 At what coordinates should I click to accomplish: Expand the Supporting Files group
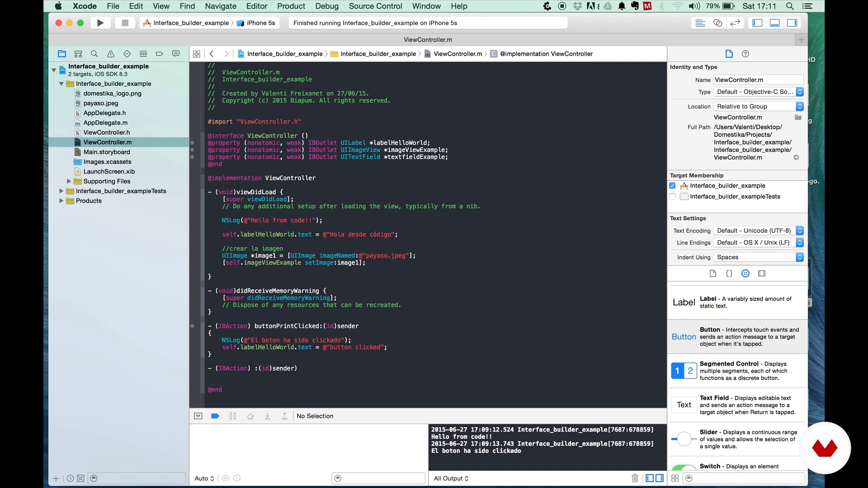pos(69,181)
